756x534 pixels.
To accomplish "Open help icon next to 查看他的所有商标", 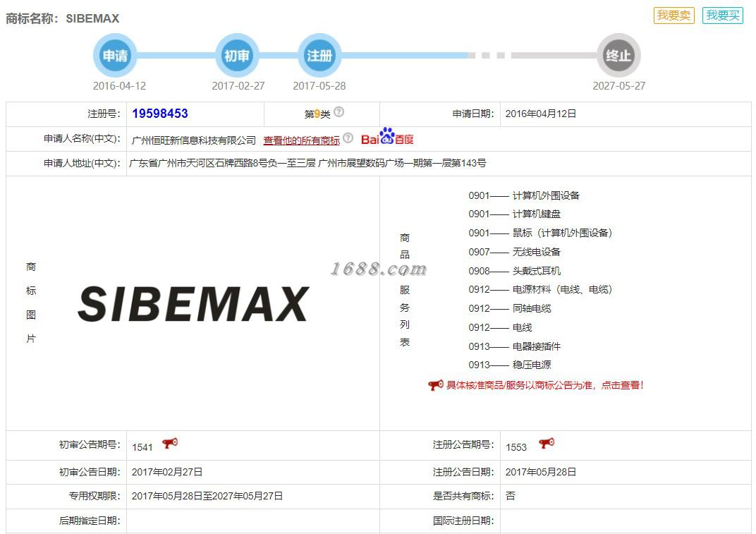I will [x=348, y=138].
